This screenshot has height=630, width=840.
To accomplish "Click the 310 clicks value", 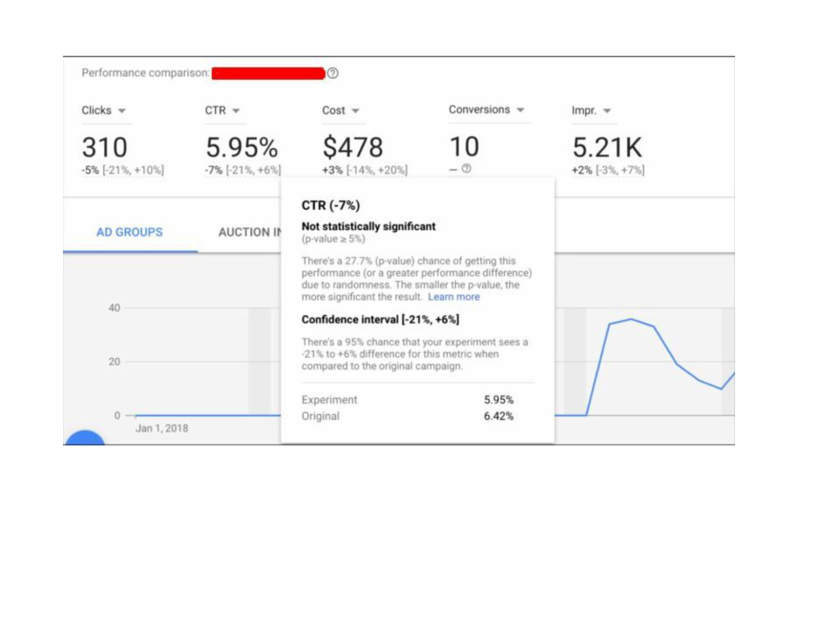I will tap(104, 147).
